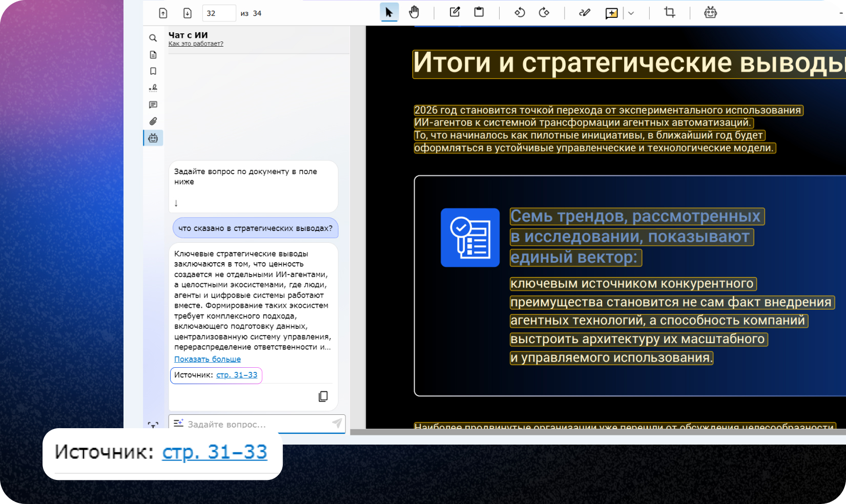846x504 pixels.
Task: Switch to the thumbnails sidebar tab
Action: (x=153, y=54)
